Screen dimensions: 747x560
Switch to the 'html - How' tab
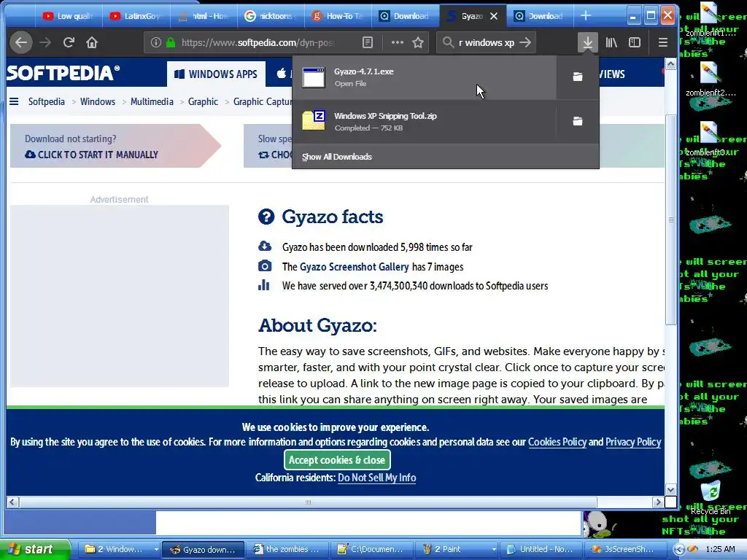[x=203, y=16]
